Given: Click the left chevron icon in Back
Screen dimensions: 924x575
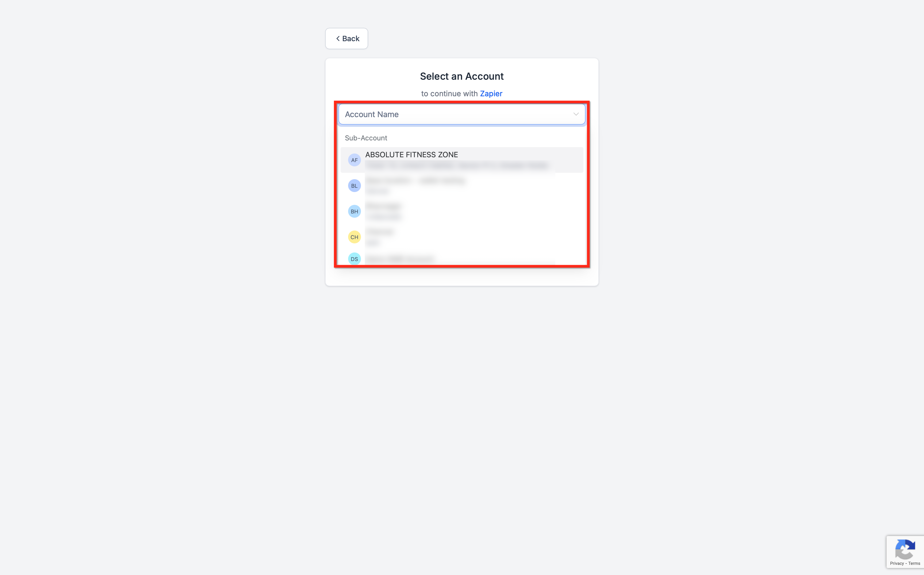Looking at the screenshot, I should [337, 39].
